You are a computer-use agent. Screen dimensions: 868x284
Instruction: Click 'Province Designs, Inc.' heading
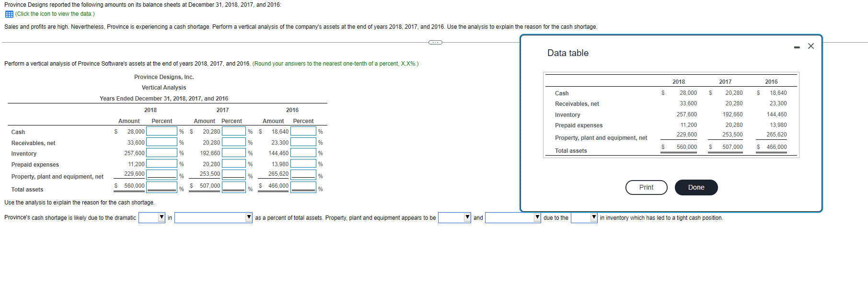164,77
